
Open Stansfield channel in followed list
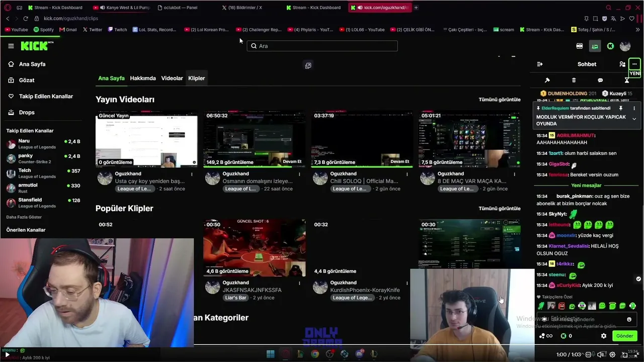point(43,203)
